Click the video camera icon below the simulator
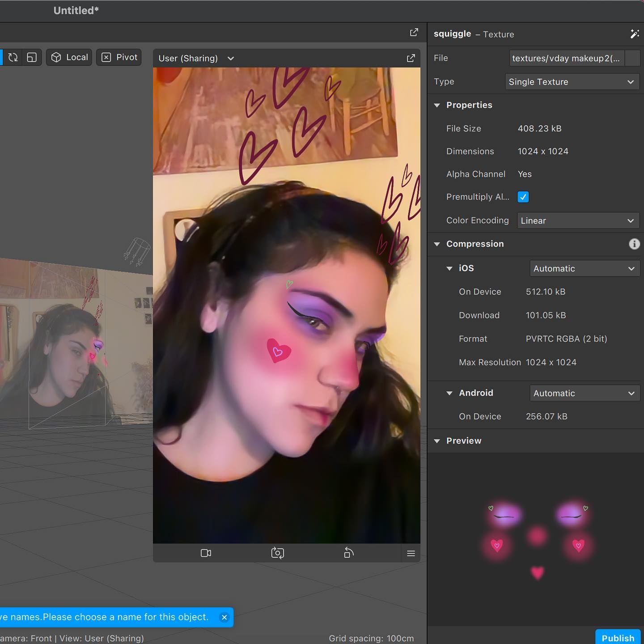Viewport: 644px width, 644px height. [x=206, y=553]
